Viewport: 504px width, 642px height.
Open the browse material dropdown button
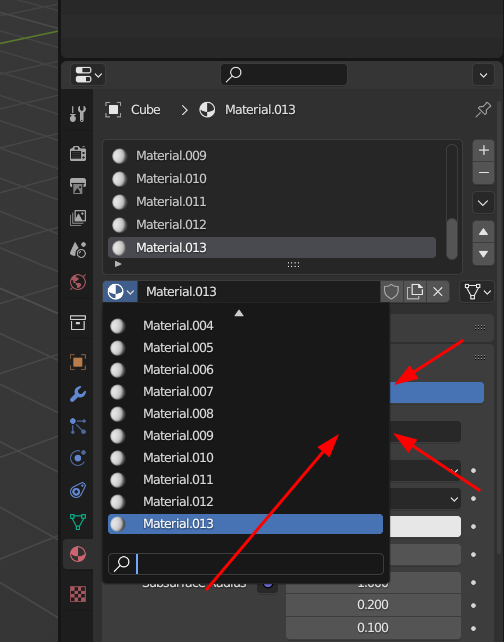click(120, 292)
